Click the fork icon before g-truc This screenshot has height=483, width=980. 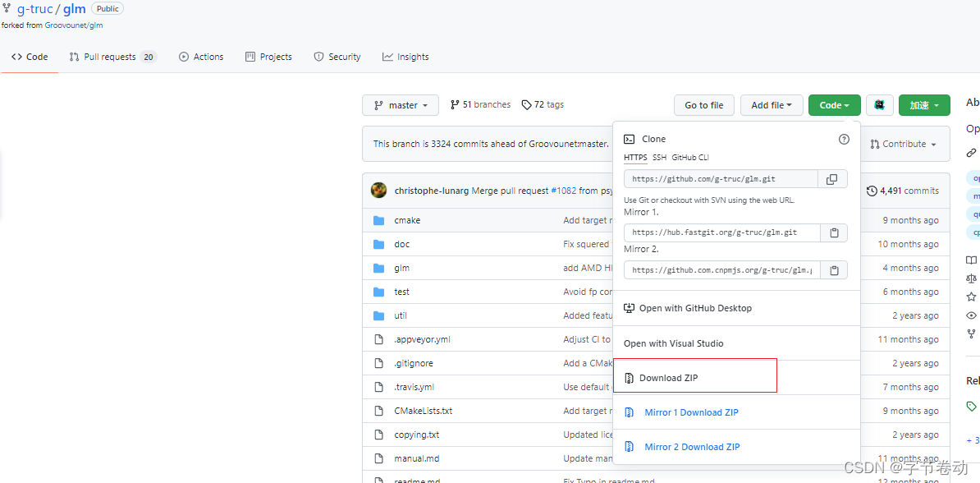[x=7, y=8]
